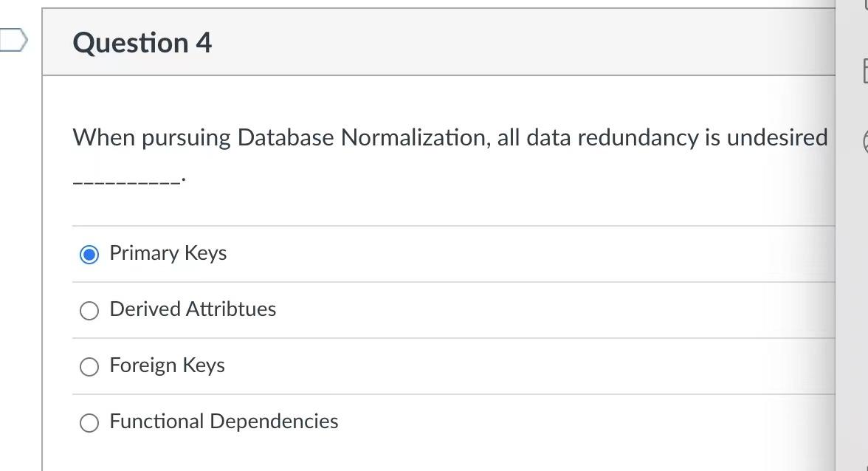This screenshot has height=471, width=868.
Task: Flag Question 4 for review
Action: [13, 40]
